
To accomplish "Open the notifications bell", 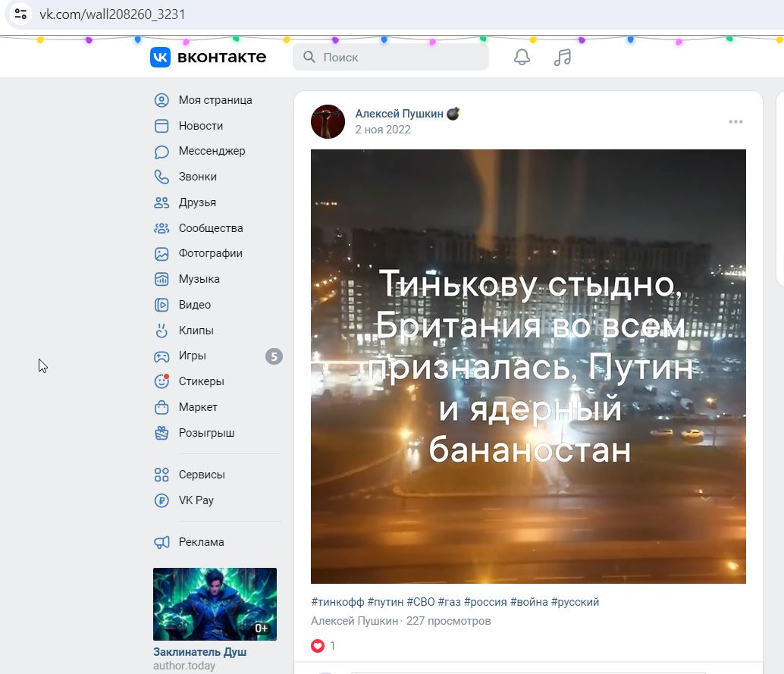I will 522,57.
